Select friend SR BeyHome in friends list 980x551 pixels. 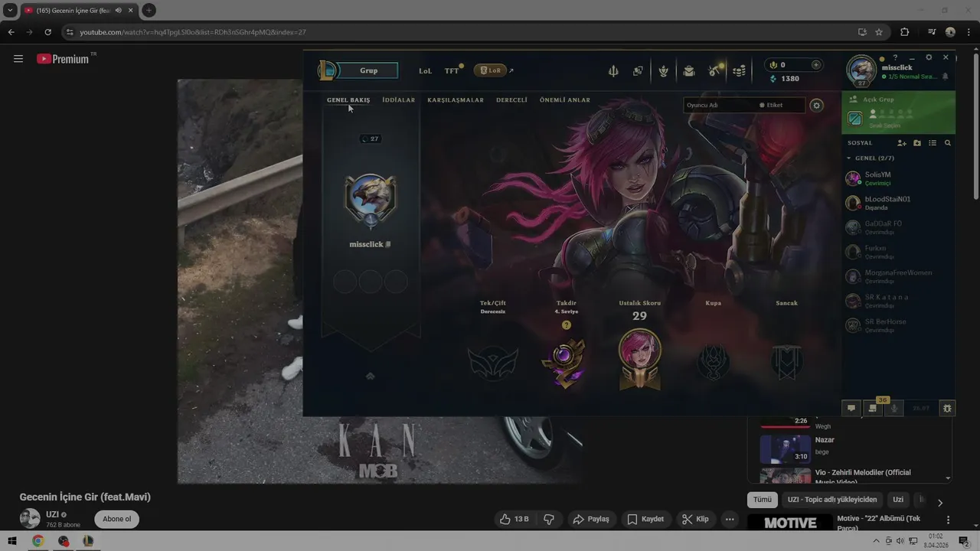898,325
